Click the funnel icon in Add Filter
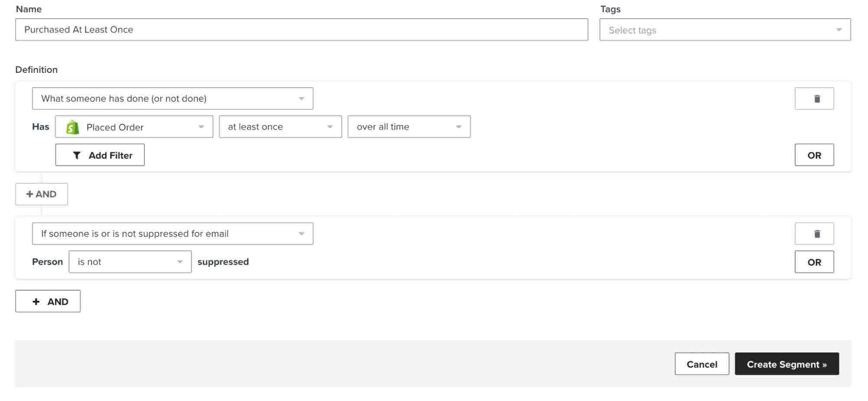 click(76, 155)
